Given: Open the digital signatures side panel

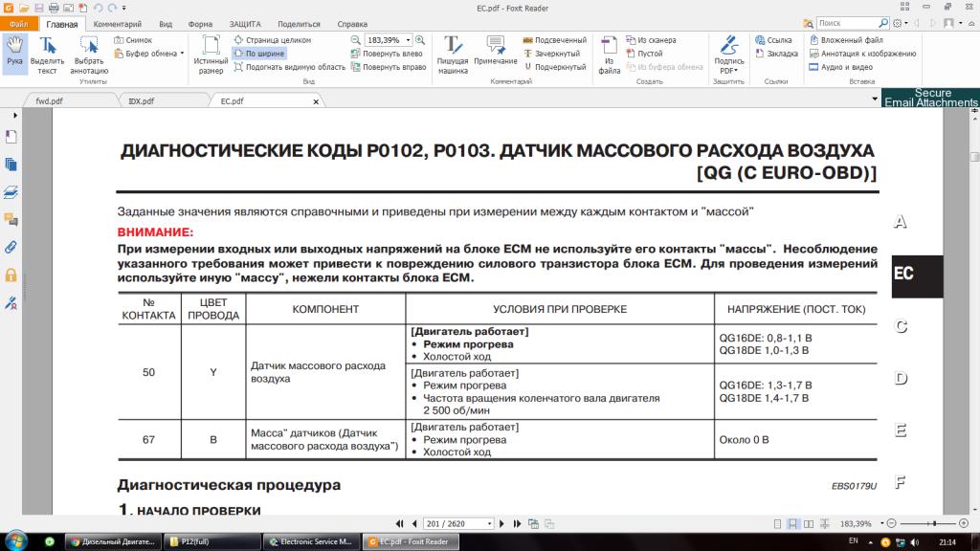Looking at the screenshot, I should coord(11,303).
